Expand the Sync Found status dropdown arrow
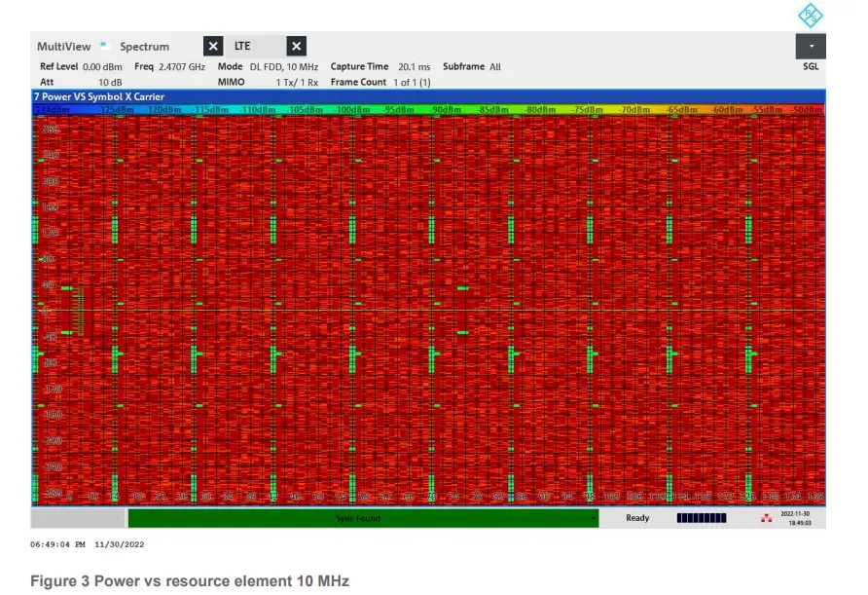This screenshot has width=868, height=595. (x=594, y=518)
